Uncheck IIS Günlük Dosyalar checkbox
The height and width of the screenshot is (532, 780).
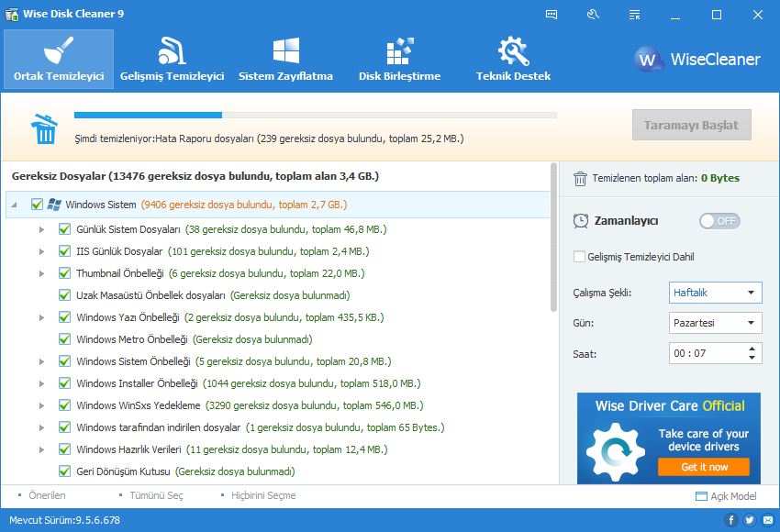pyautogui.click(x=64, y=251)
